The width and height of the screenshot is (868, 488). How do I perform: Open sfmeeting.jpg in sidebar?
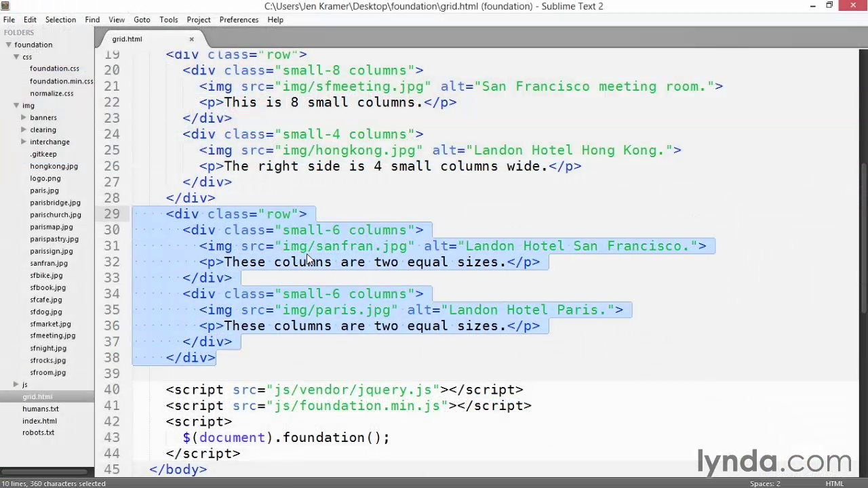tap(53, 336)
